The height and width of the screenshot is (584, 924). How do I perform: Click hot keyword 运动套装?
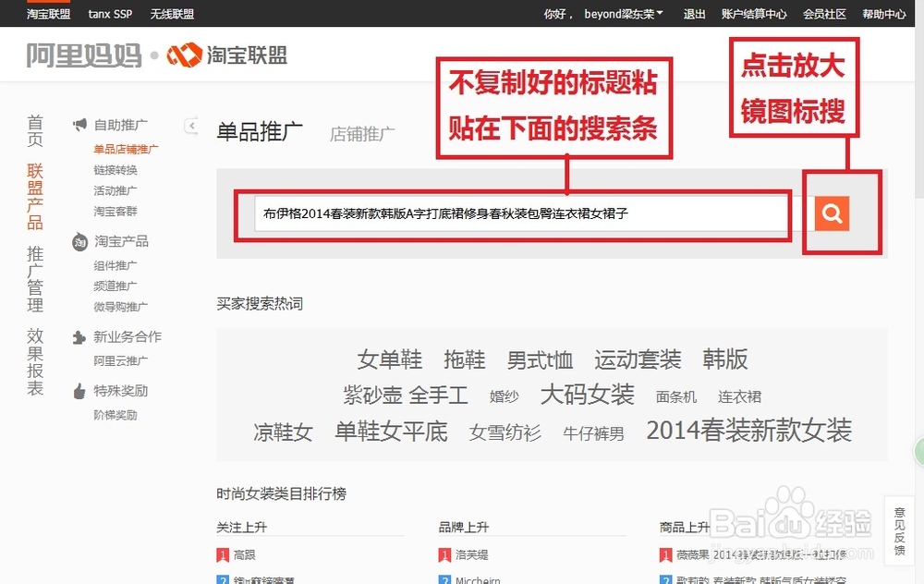tap(638, 359)
